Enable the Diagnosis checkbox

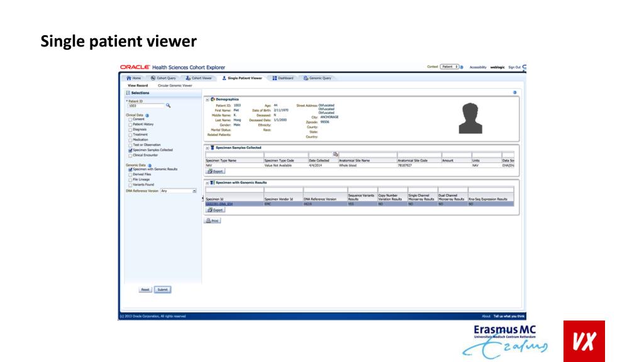coord(130,129)
